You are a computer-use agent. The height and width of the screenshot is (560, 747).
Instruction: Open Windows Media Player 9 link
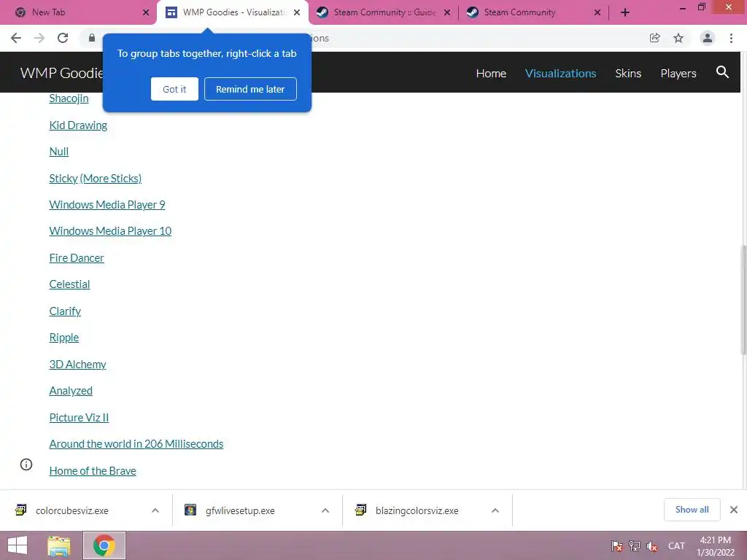pos(107,205)
